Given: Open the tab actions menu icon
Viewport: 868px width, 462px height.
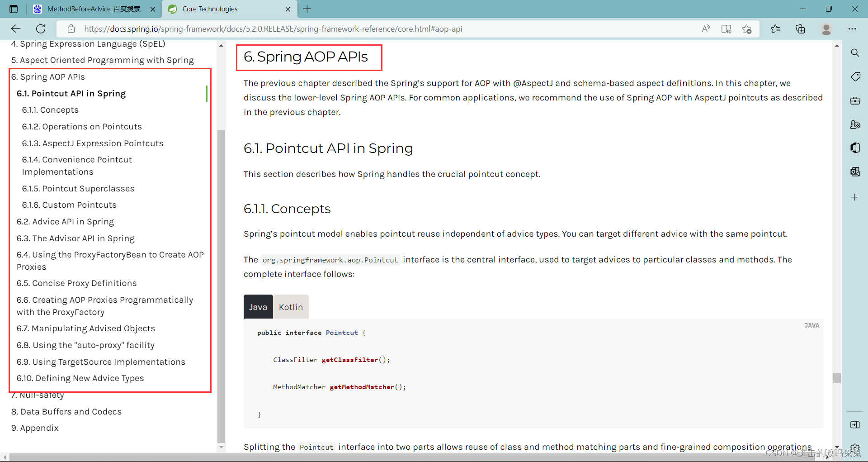Looking at the screenshot, I should pyautogui.click(x=14, y=9).
